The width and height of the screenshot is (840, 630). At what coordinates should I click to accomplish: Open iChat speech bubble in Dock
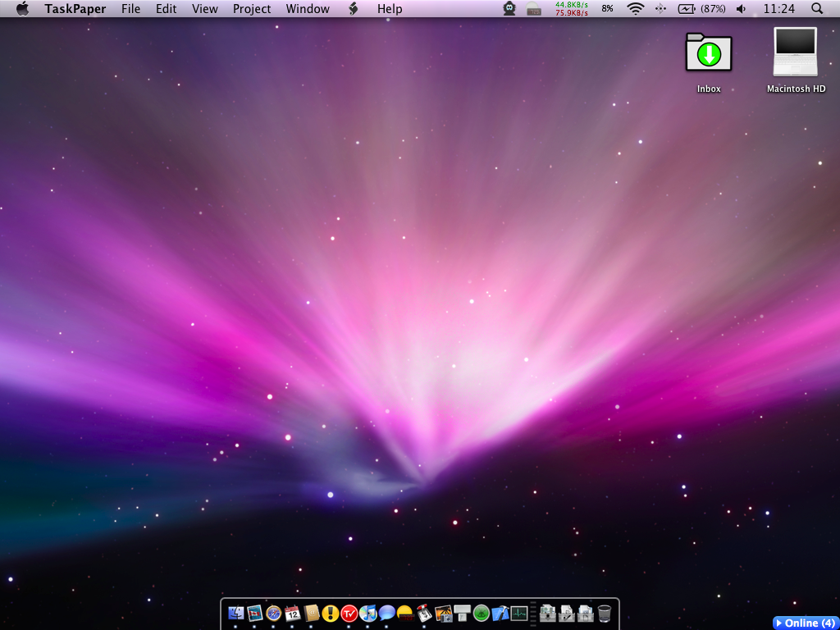[386, 613]
